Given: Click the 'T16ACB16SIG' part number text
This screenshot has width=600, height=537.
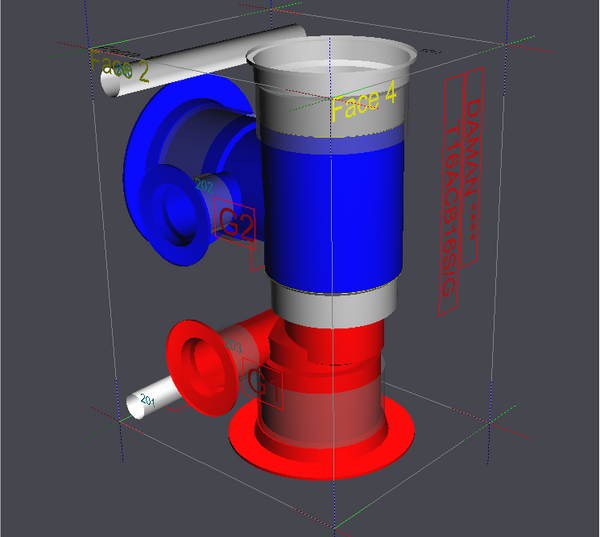Looking at the screenshot, I should (x=451, y=209).
